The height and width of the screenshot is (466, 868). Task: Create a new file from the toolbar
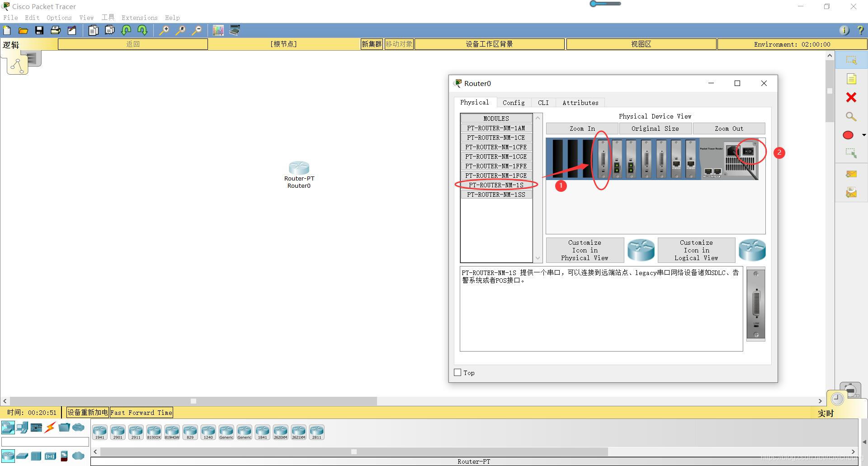[x=7, y=30]
